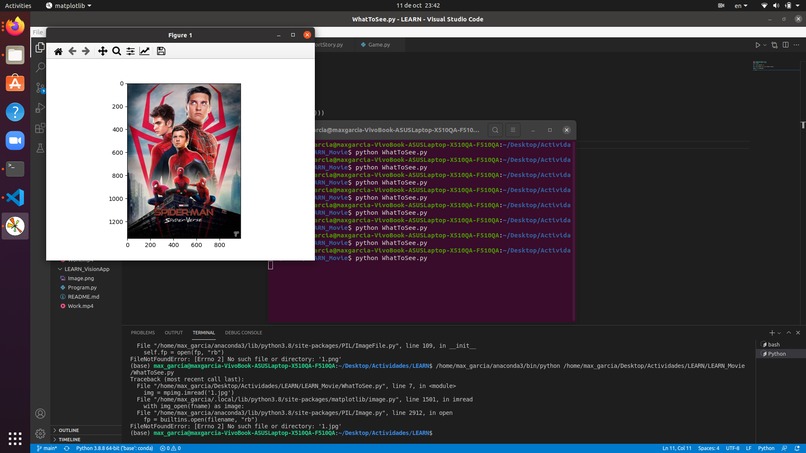Open Manage gear icon in VS Code
806x453 pixels.
click(40, 433)
